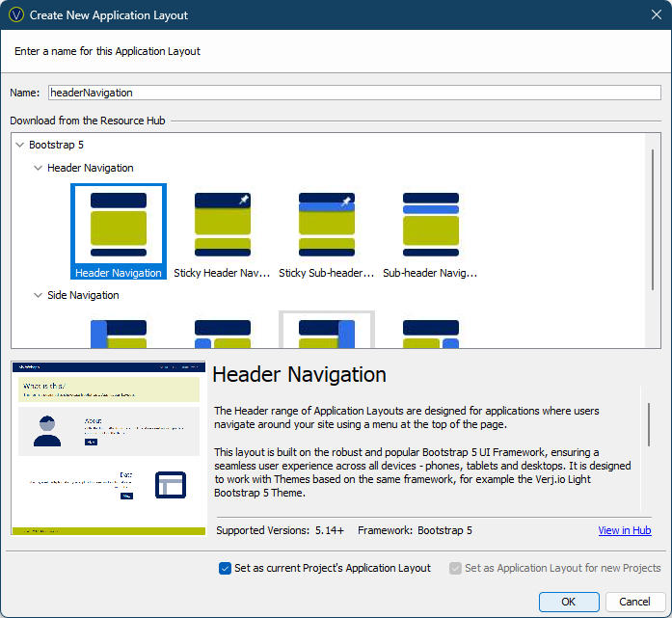This screenshot has width=672, height=618.
Task: Collapse the Bootstrap 5 tree node
Action: point(19,145)
